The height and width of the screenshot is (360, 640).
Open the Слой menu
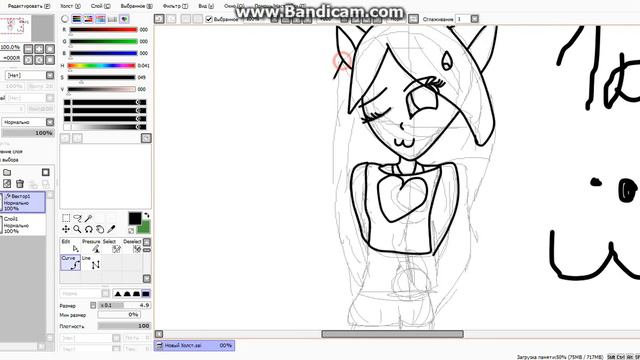point(100,6)
